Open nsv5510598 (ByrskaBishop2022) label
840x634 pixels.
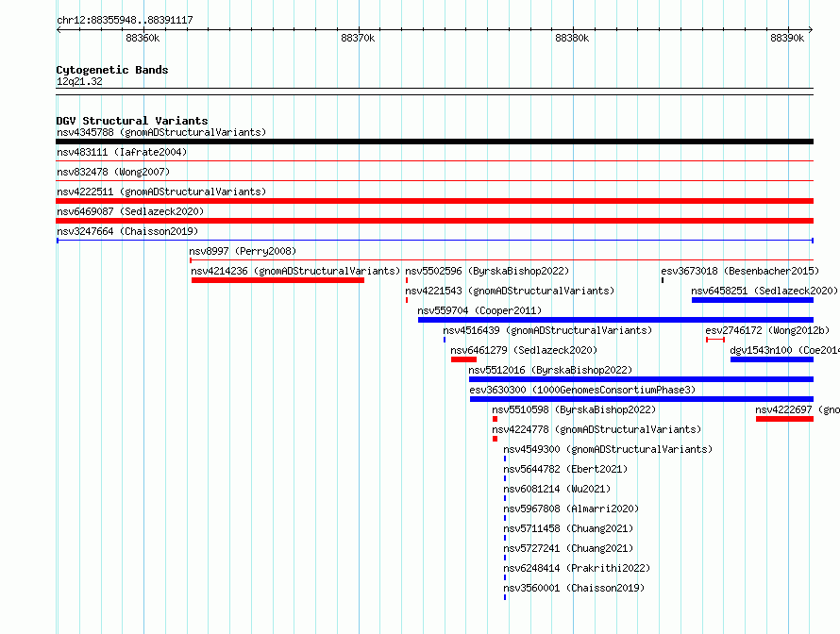pos(574,409)
